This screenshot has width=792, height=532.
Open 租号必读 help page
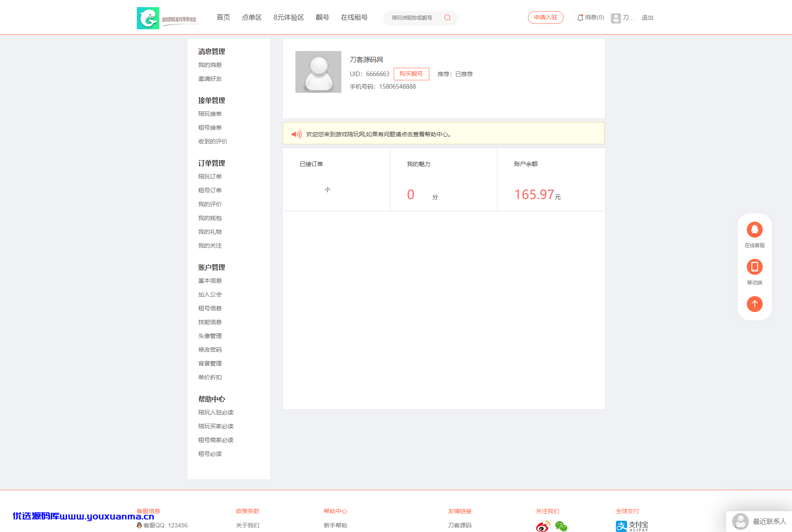click(210, 454)
